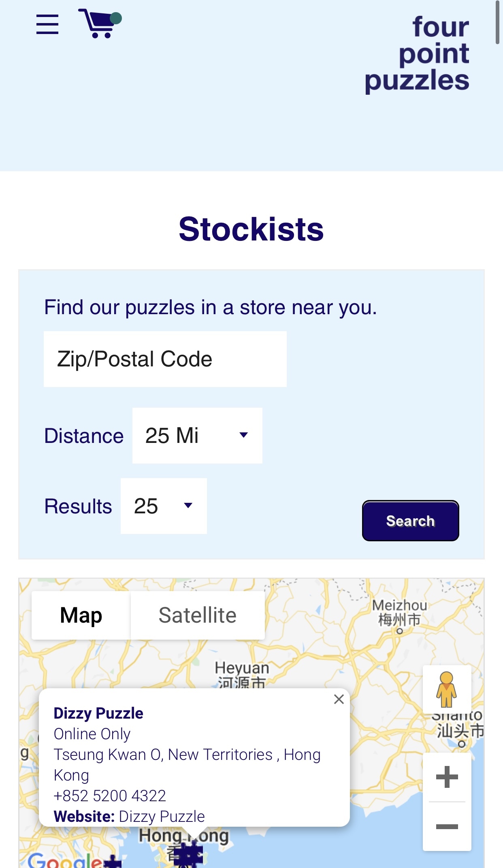Close the Dizzy Puzzle info popup
This screenshot has height=868, width=503.
click(x=339, y=699)
